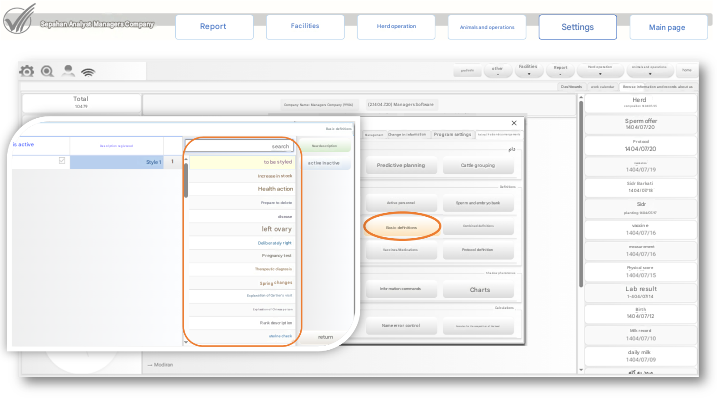
Task: Open the daily milk item in right panel
Action: click(641, 355)
